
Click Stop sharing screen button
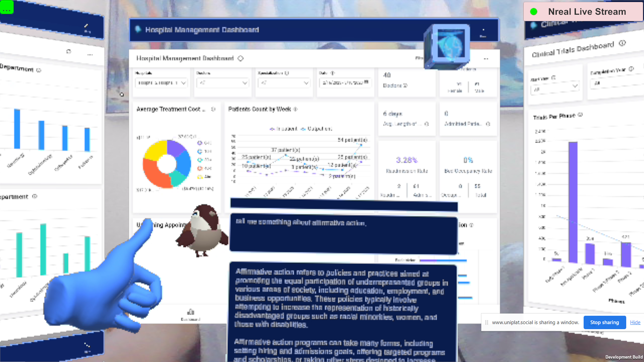(605, 322)
